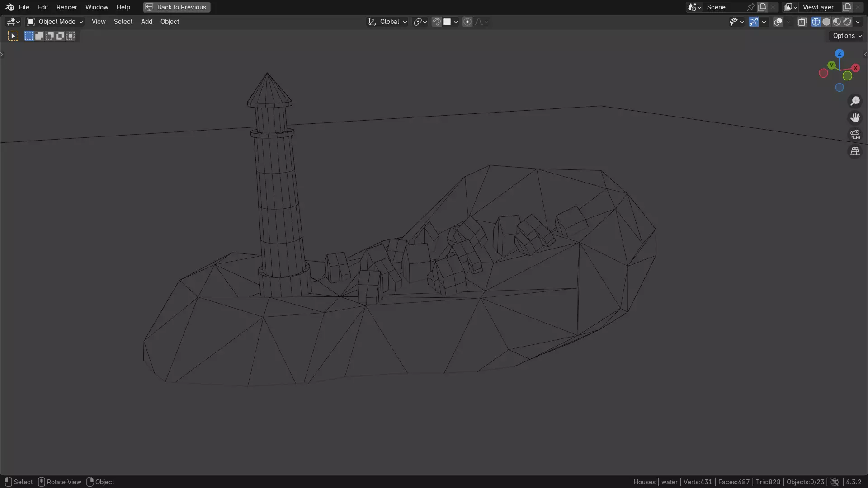Open the viewport Object menu
Image resolution: width=868 pixels, height=488 pixels.
click(x=170, y=22)
